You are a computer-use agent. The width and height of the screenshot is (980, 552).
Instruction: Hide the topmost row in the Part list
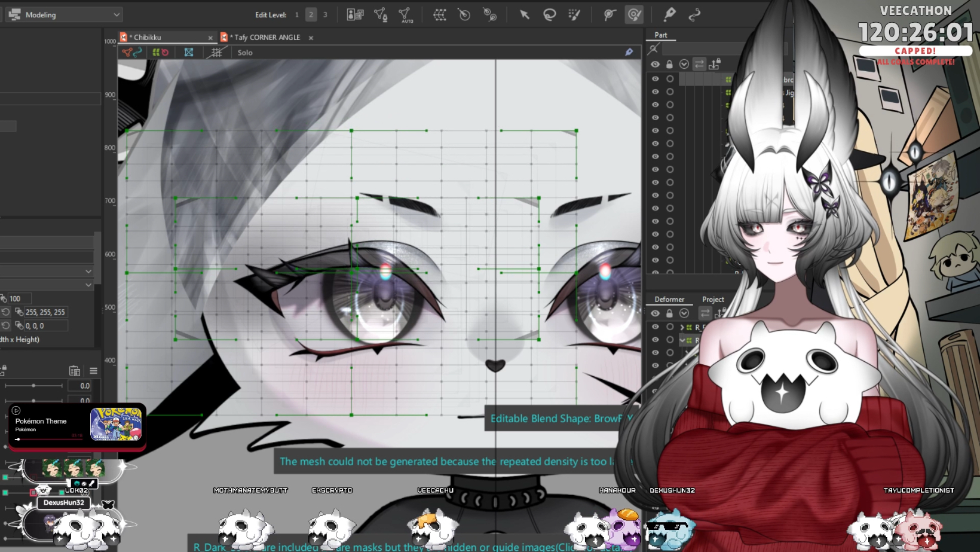click(x=656, y=79)
